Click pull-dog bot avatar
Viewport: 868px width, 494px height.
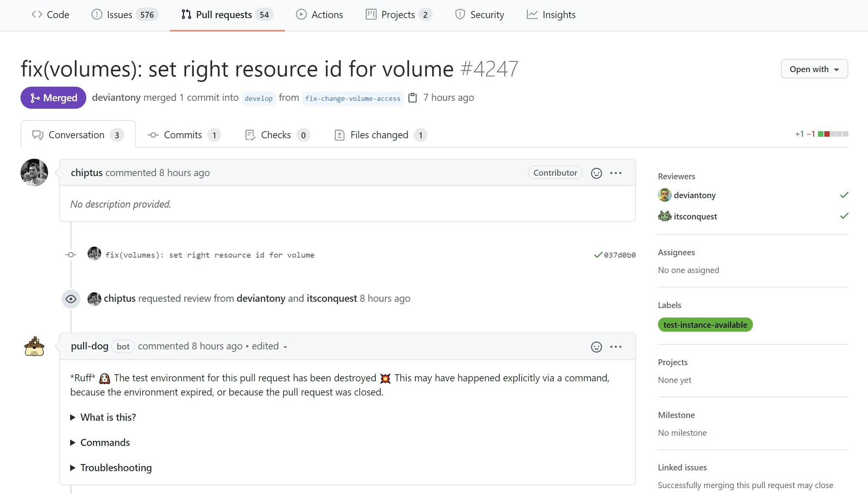[34, 347]
